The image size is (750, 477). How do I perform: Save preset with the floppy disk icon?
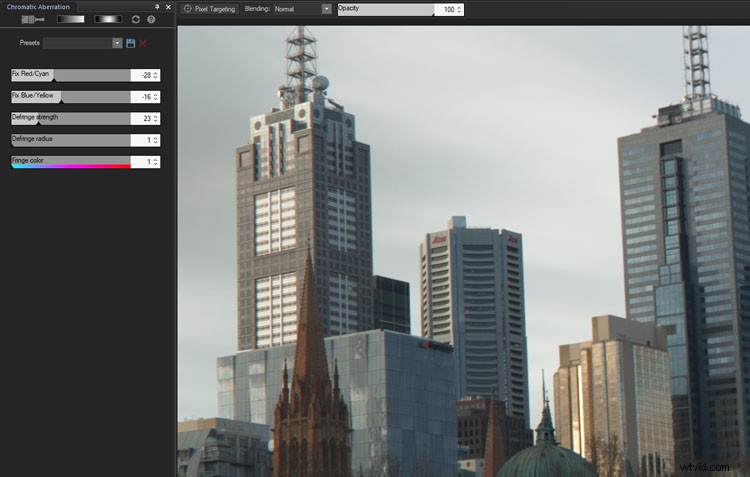130,43
